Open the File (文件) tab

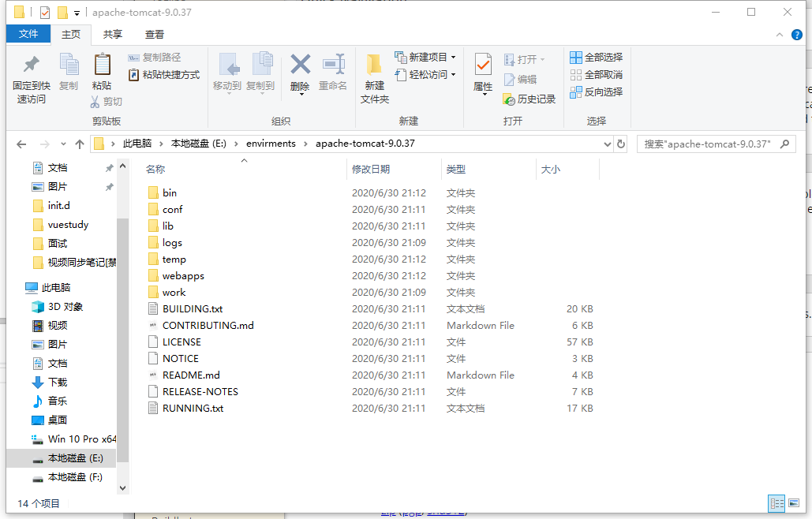click(x=28, y=34)
